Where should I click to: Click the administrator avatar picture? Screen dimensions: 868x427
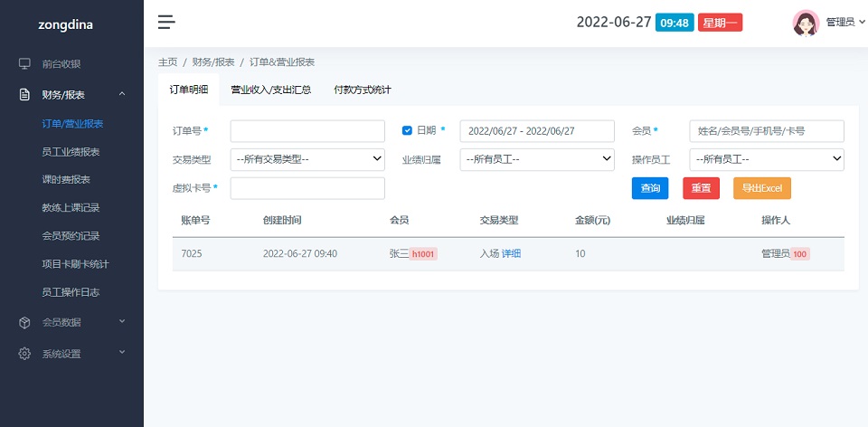[x=806, y=23]
